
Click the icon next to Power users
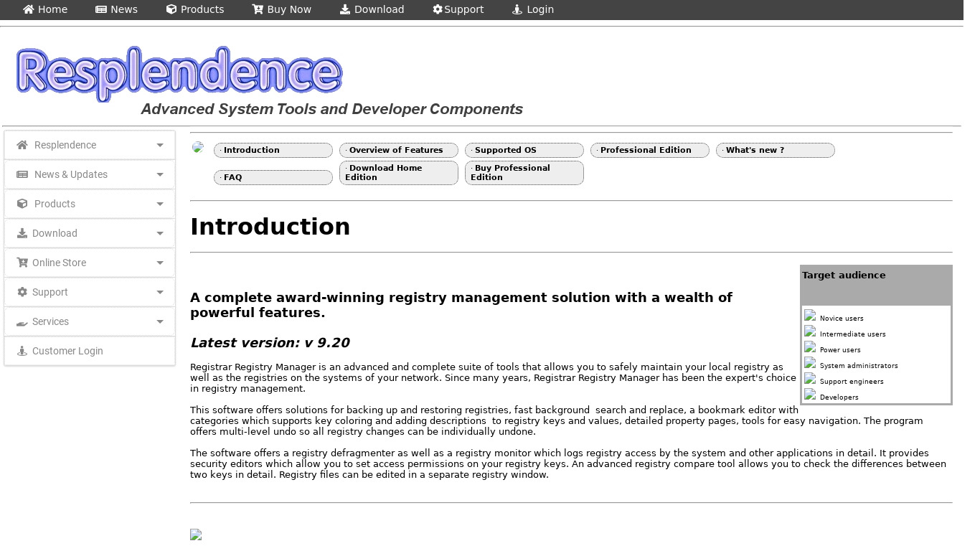pos(810,347)
